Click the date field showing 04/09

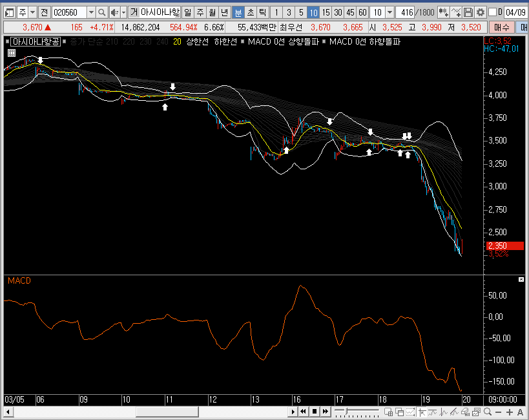[x=515, y=13]
